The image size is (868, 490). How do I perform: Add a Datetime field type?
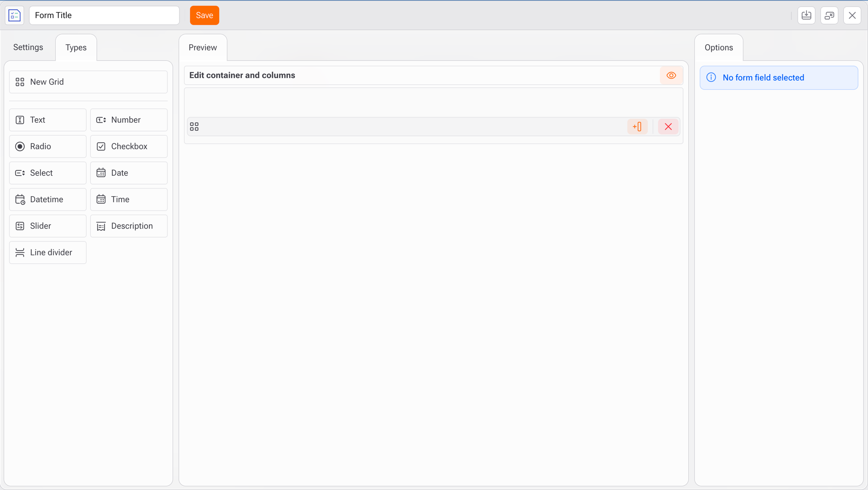coord(48,199)
